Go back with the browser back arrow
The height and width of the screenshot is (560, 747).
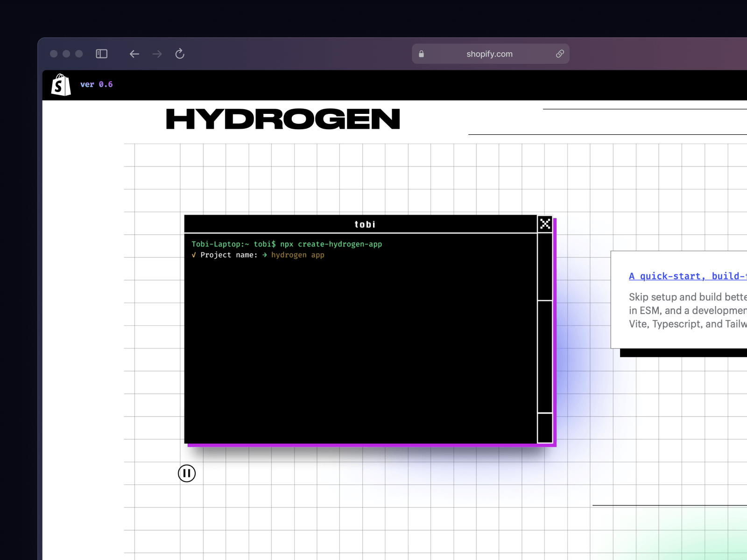pos(134,54)
